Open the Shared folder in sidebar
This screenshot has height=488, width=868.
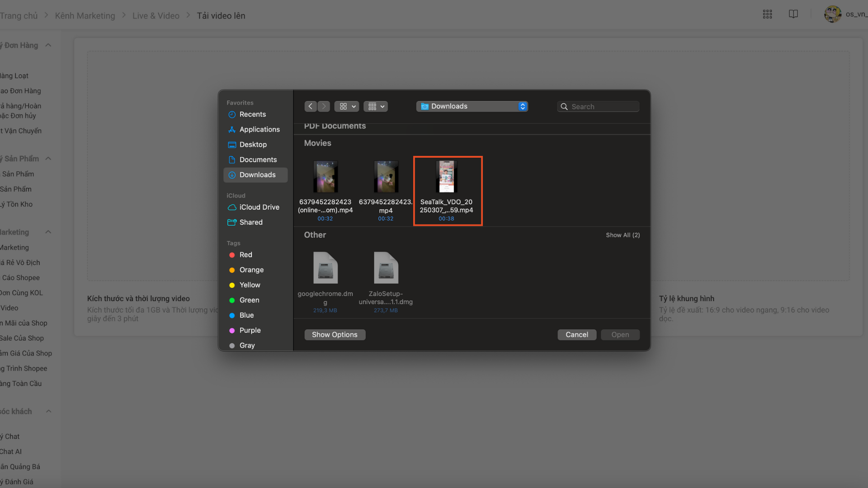250,222
